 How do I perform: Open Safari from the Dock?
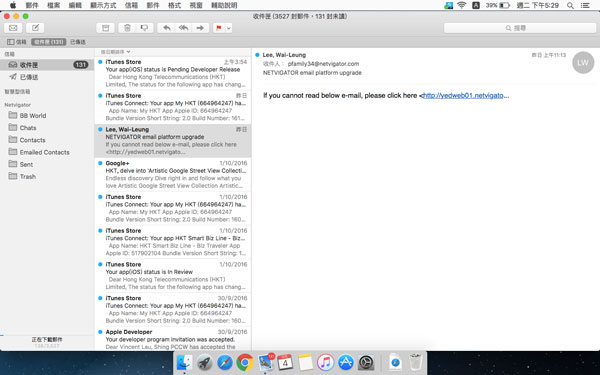tap(225, 362)
